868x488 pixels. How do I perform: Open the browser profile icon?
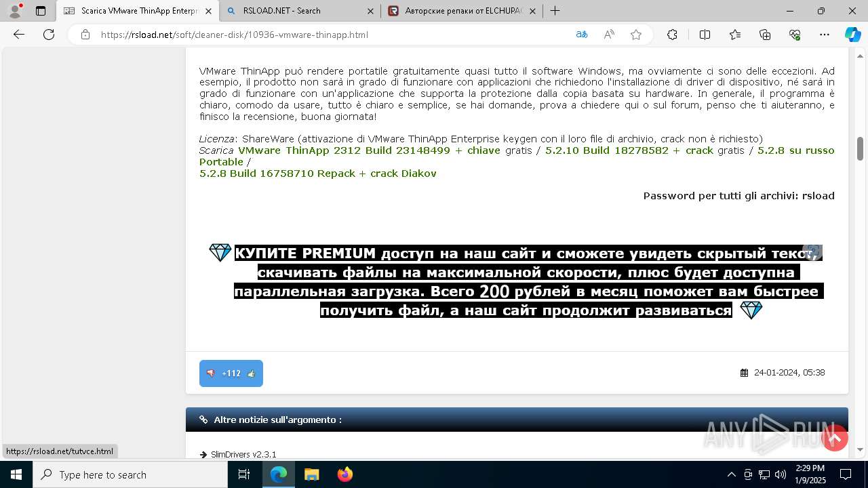[15, 10]
